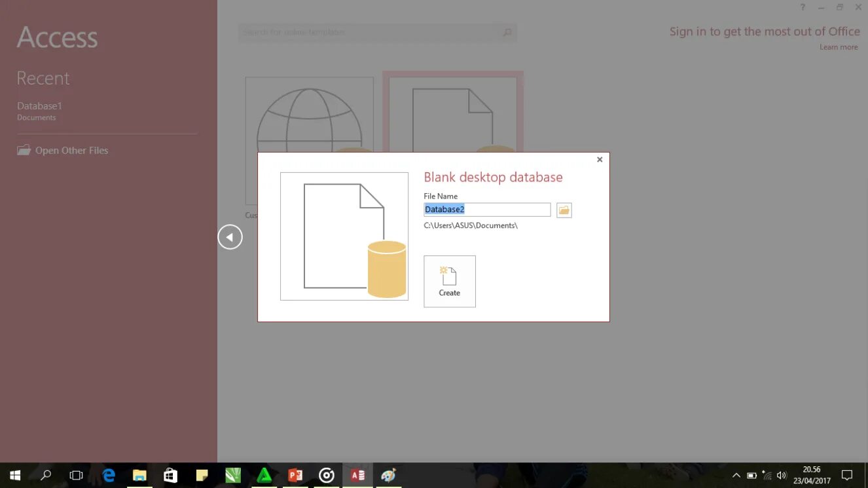The image size is (868, 488).
Task: Click the green striped app taskbar icon
Action: (233, 475)
